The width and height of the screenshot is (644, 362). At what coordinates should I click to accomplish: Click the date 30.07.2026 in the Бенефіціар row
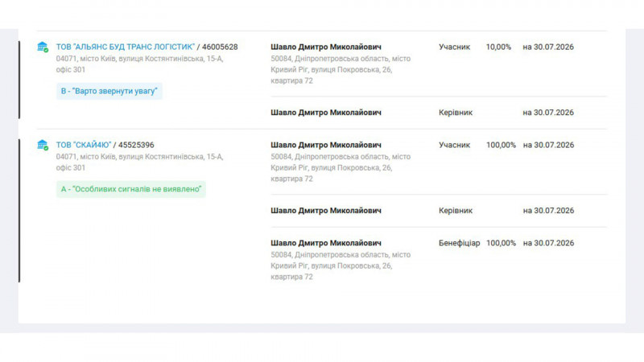(554, 243)
